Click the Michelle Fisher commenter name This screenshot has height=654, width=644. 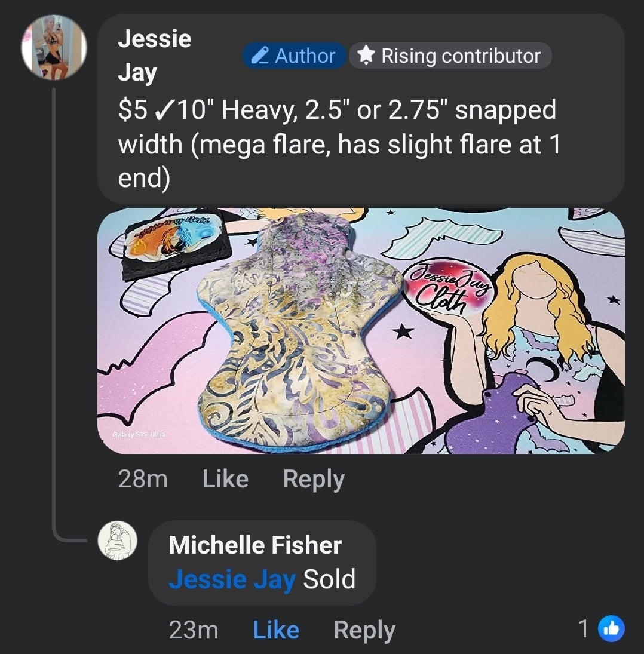(255, 545)
